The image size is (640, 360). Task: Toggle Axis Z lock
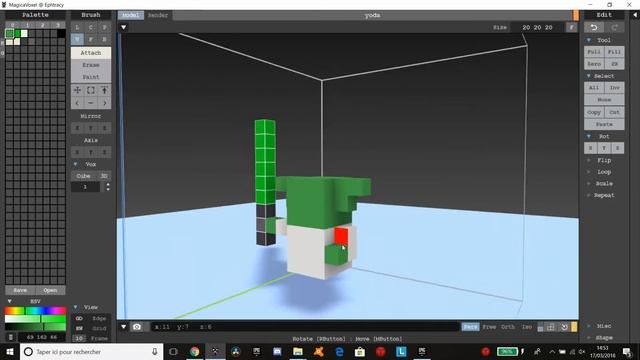click(x=104, y=152)
